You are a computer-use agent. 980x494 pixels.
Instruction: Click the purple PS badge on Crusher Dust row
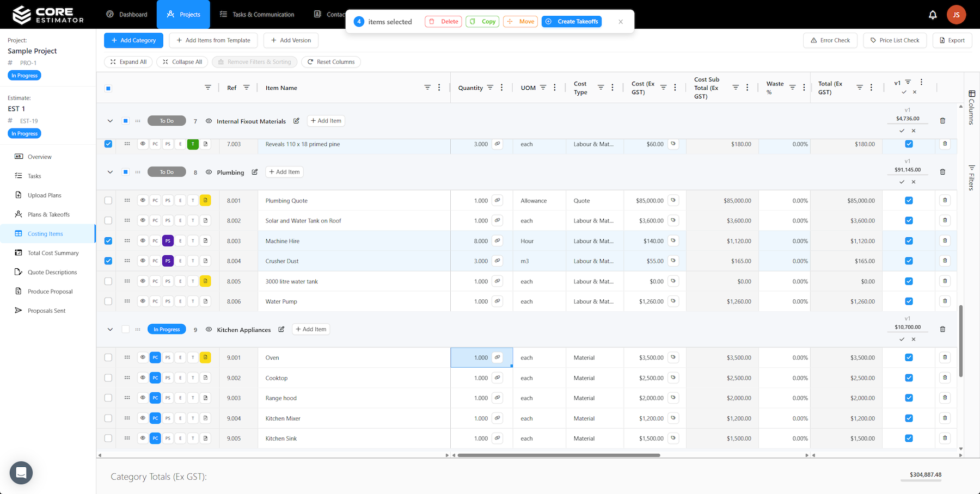pos(168,261)
